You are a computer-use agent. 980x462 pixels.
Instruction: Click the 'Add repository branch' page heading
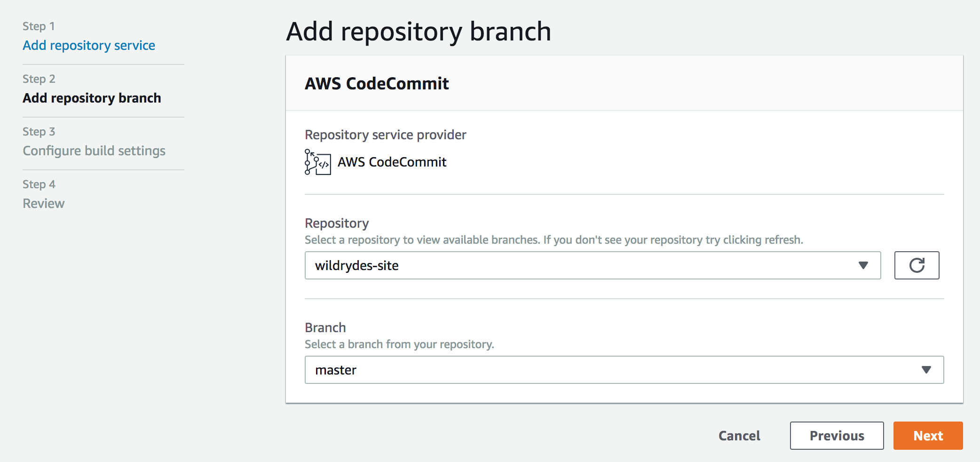(x=419, y=32)
